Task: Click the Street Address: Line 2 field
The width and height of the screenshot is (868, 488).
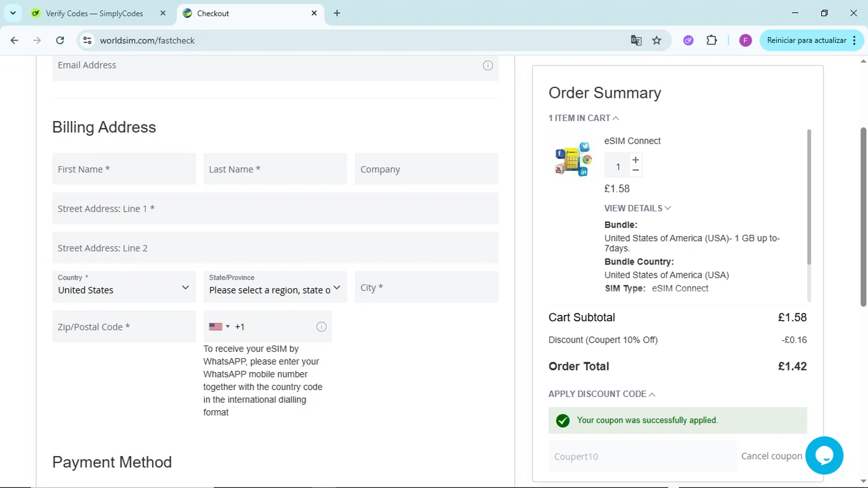Action: coord(275,248)
